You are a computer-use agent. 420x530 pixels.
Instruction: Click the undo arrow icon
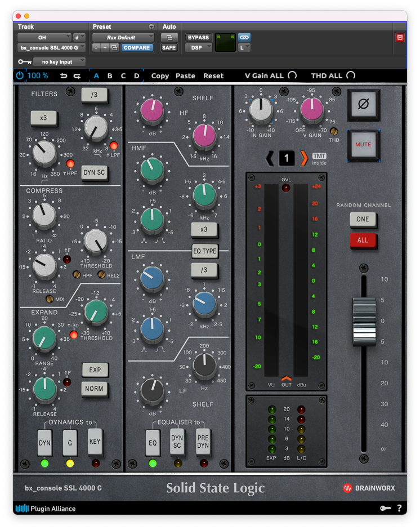coord(64,76)
